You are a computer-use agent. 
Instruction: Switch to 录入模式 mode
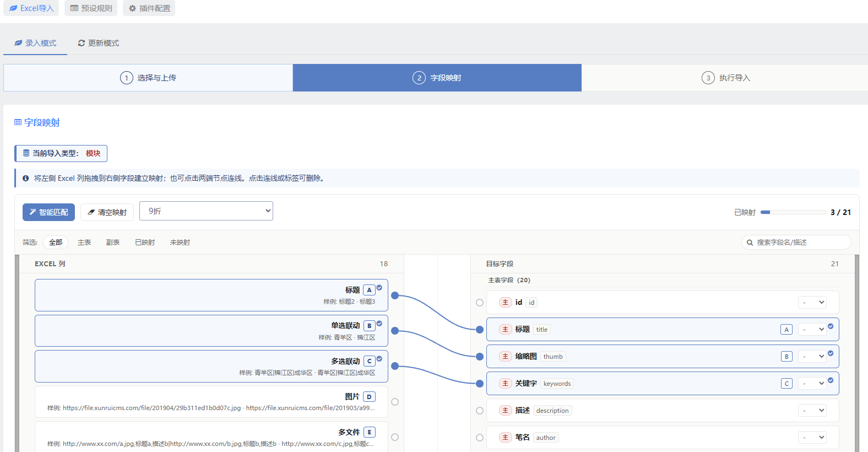pos(35,43)
